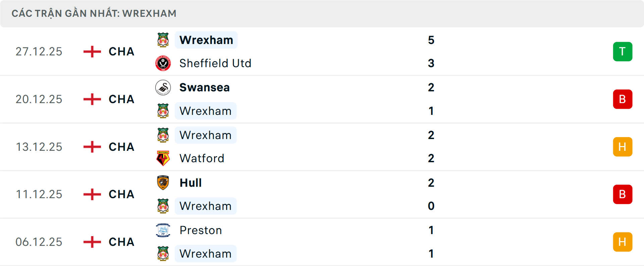The image size is (644, 266).
Task: Select the Wrexham crest beside Watford match
Action: tap(163, 135)
